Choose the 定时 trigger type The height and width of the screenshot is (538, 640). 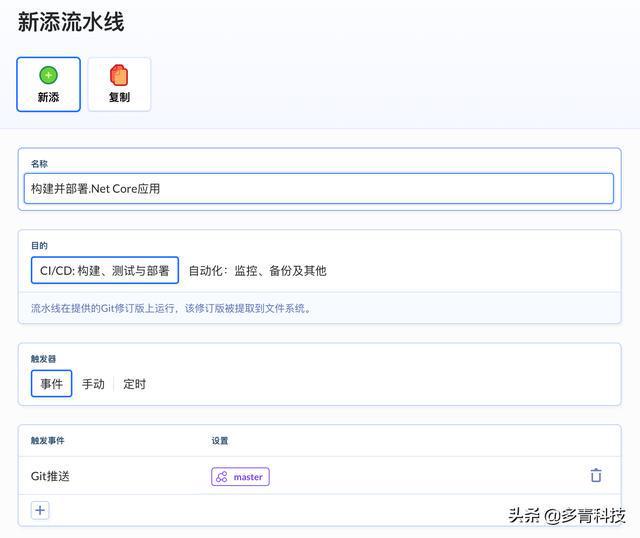pos(135,384)
